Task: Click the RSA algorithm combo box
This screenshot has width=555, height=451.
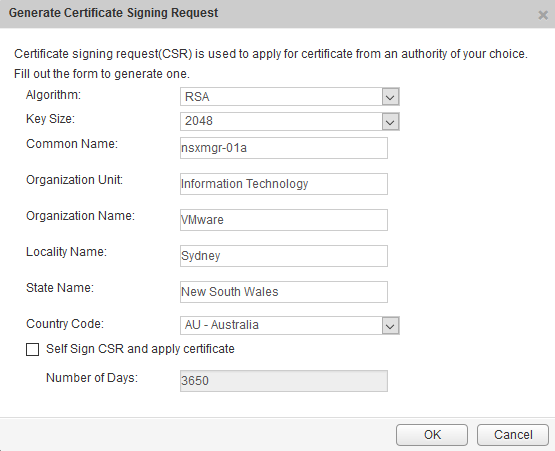Action: [290, 97]
